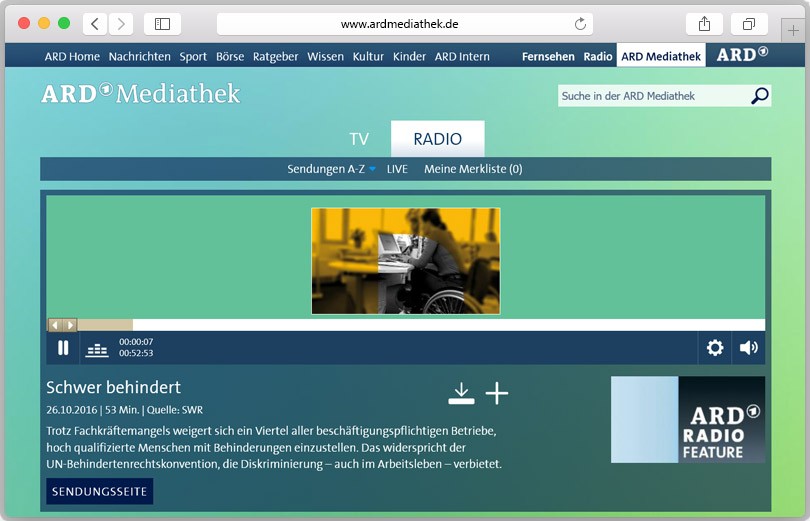The height and width of the screenshot is (521, 810).
Task: Click the ARD logo in top navigation
Action: (x=742, y=54)
